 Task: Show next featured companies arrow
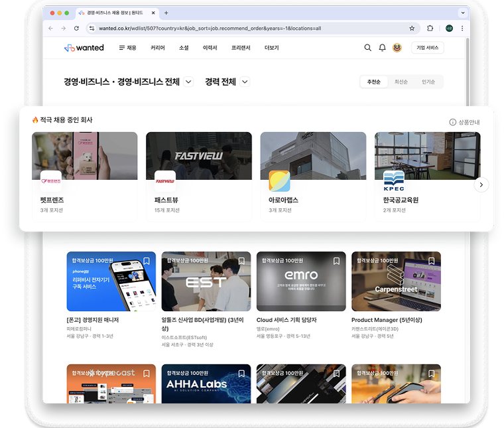[481, 185]
